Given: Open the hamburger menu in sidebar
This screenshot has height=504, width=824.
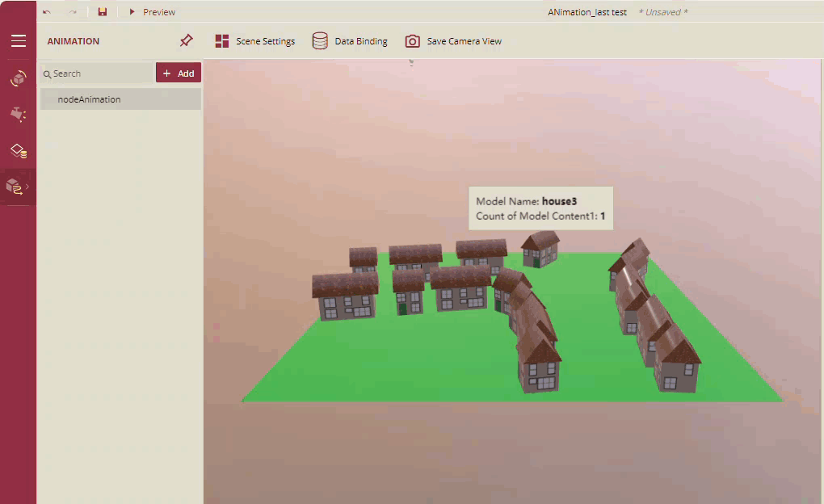Looking at the screenshot, I should click(18, 41).
